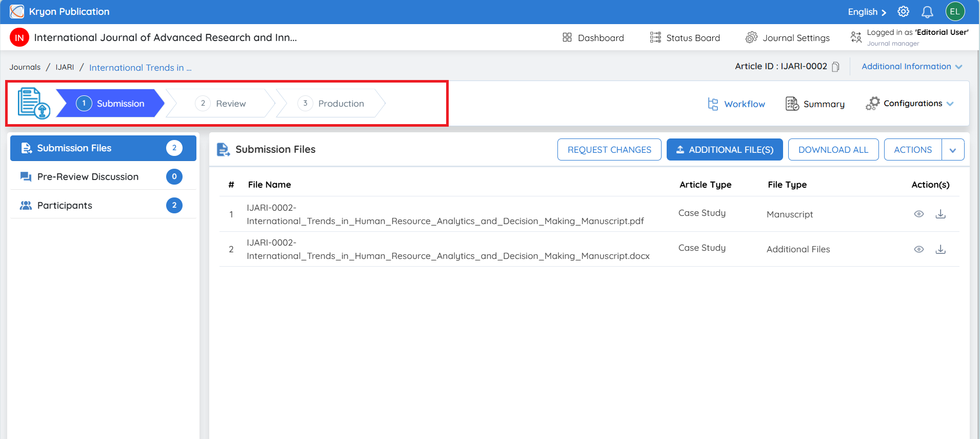Click the Kryon Publication logo
This screenshot has height=439, width=980.
tap(17, 11)
